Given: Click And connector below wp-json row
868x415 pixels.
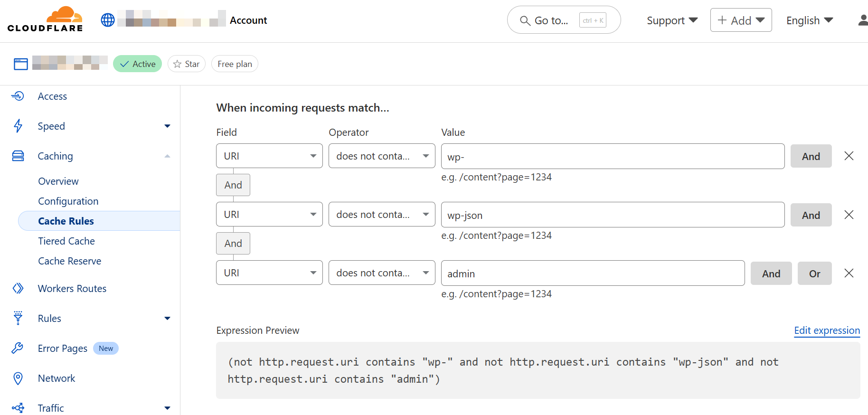Looking at the screenshot, I should [x=233, y=244].
